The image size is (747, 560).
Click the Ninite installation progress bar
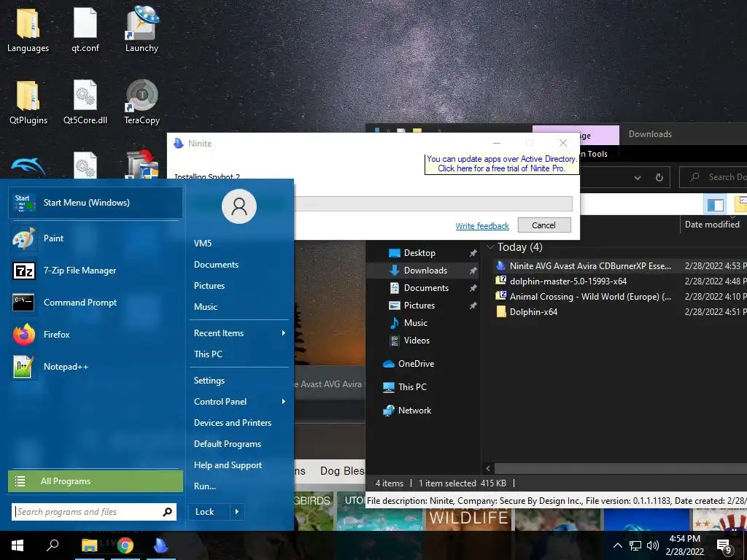433,204
